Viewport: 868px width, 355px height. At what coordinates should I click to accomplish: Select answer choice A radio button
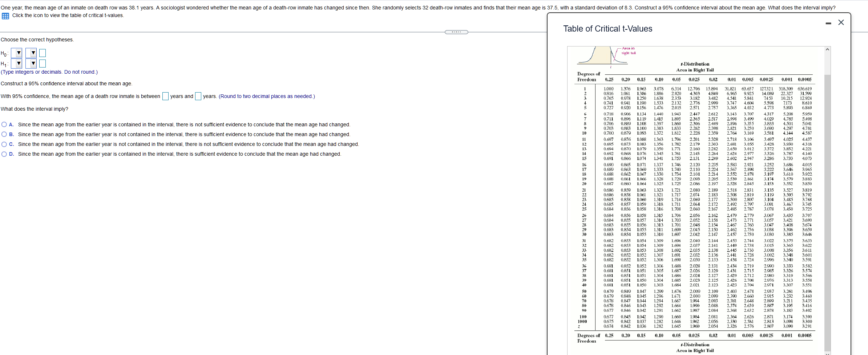point(4,125)
